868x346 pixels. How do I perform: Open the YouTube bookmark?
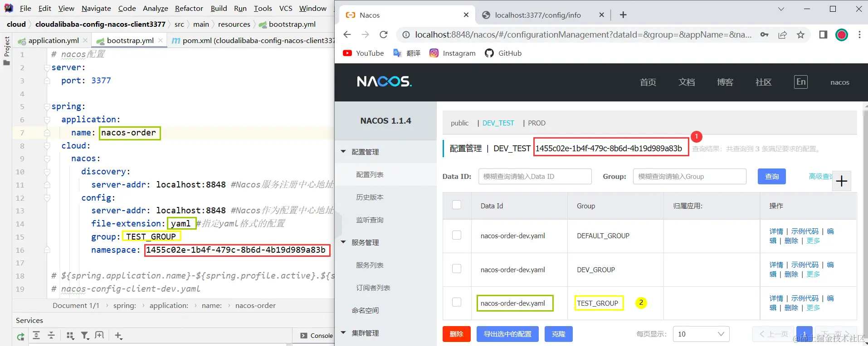tap(363, 53)
